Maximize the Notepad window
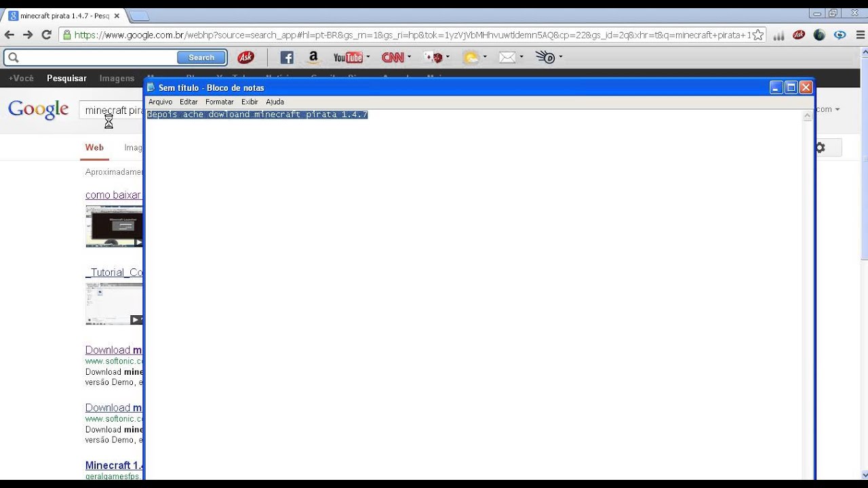 click(x=791, y=87)
